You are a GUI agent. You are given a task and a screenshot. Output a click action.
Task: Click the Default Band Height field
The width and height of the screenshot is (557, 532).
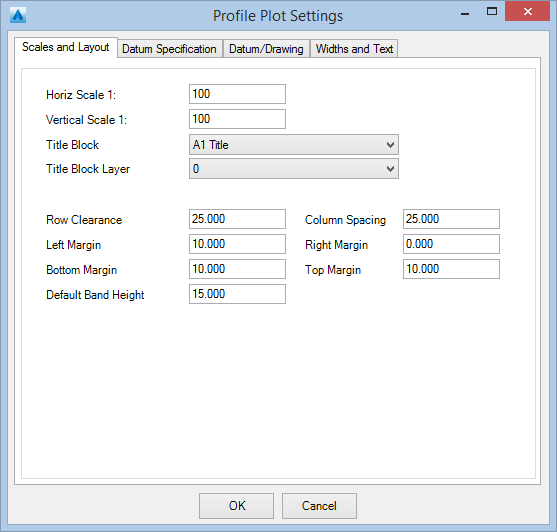tap(237, 294)
